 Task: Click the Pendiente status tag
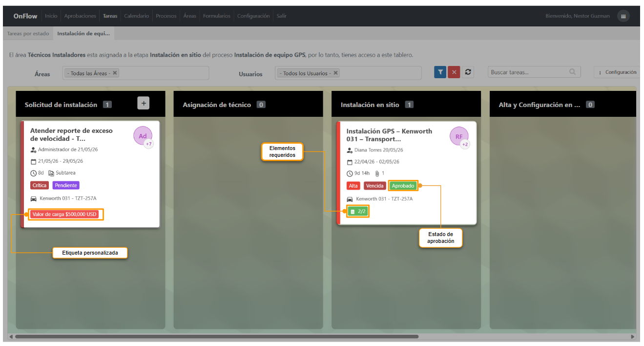(65, 186)
